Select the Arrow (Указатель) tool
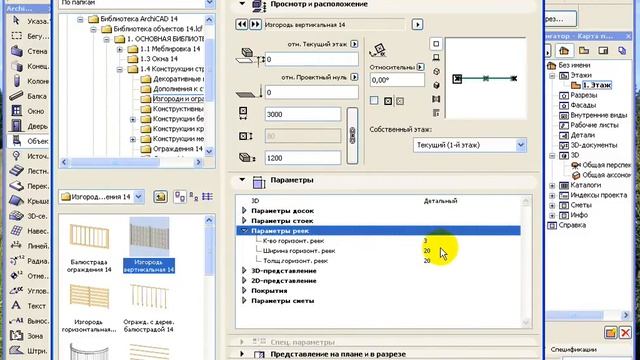Screen dimensions: 640x360 pyautogui.click(x=29, y=21)
